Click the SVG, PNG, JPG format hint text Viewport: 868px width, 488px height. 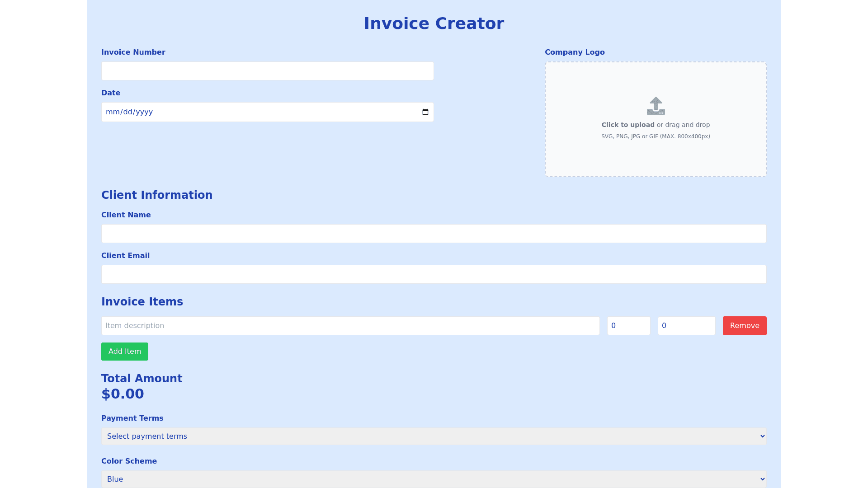tap(655, 136)
